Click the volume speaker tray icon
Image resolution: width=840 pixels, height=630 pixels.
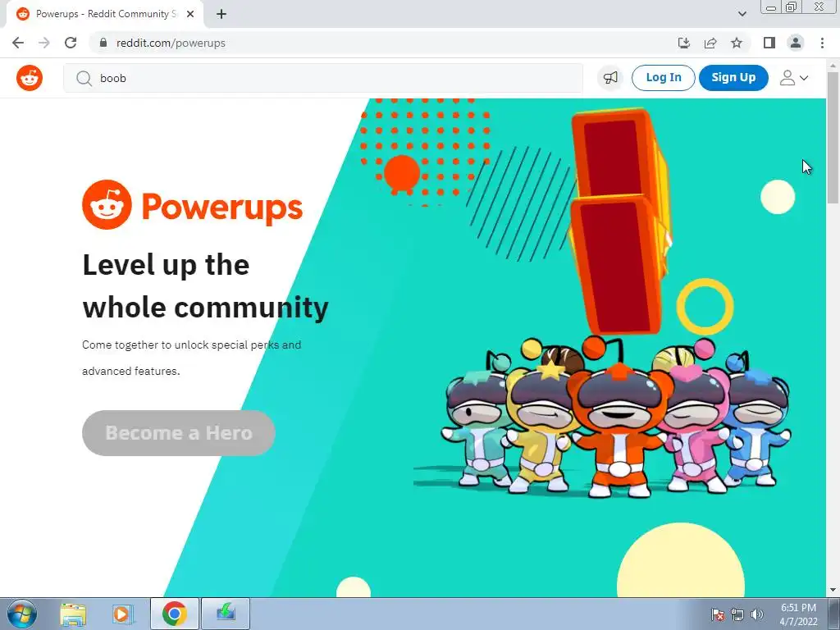point(756,614)
